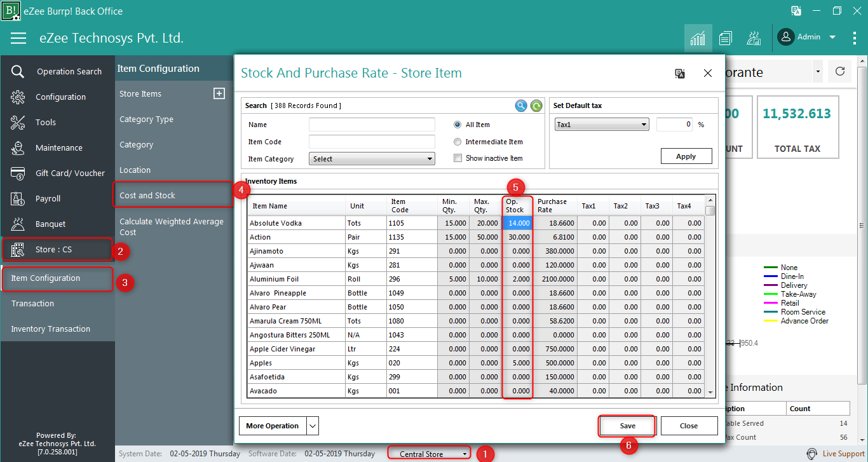
Task: Open Store Items menu entry
Action: tap(140, 93)
